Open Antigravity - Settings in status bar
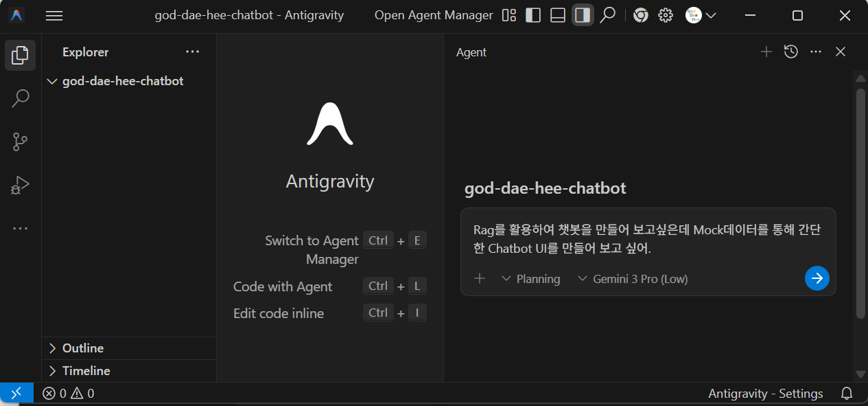This screenshot has width=868, height=406. point(766,394)
